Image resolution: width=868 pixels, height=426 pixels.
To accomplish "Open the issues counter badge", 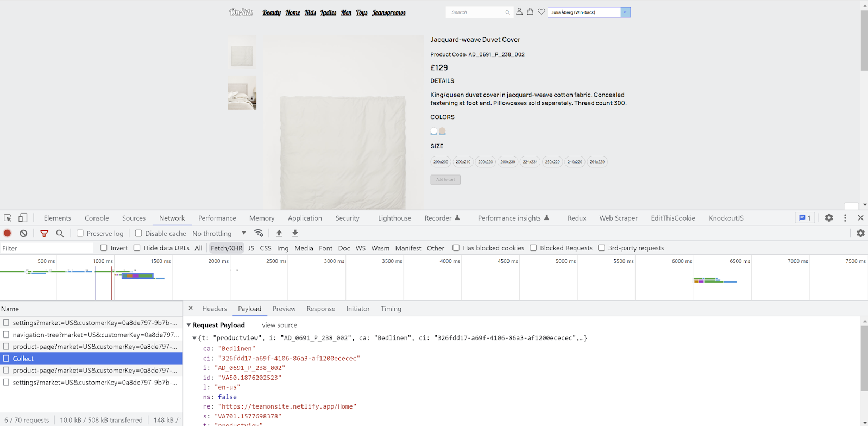I will click(805, 218).
